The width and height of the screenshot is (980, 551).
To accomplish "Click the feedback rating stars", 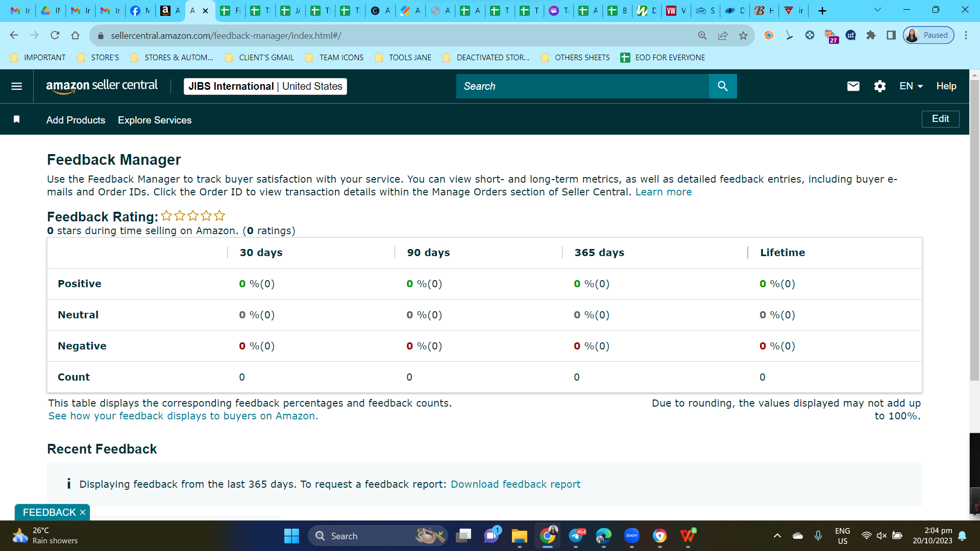I will click(x=193, y=216).
